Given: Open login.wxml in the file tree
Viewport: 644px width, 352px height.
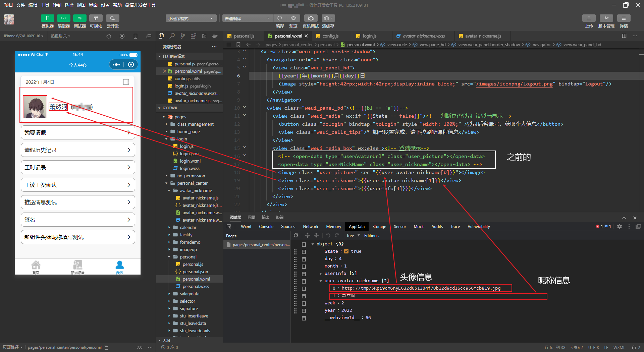Looking at the screenshot, I should coord(190,161).
